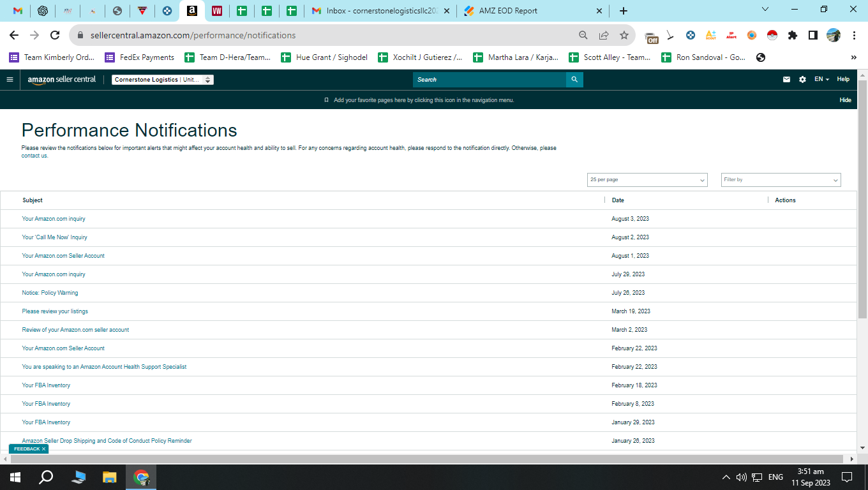Open the Seller Central hamburger navigation menu
The height and width of the screenshot is (490, 868).
(10, 80)
